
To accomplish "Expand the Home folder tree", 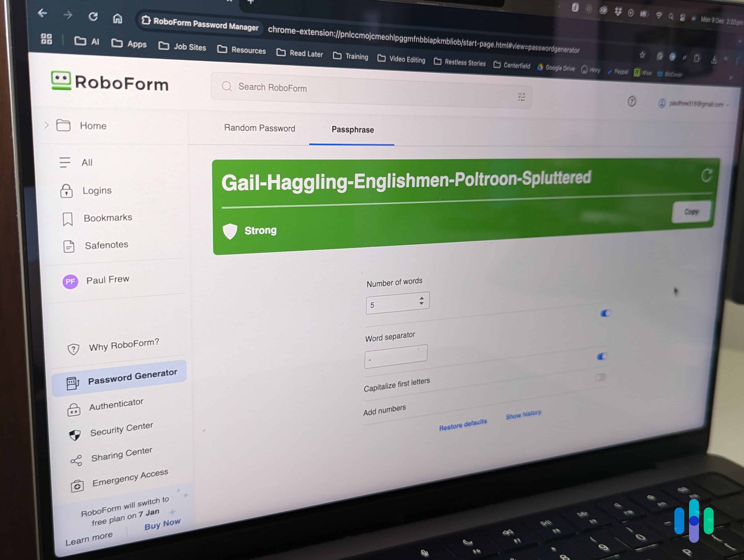I will [46, 125].
